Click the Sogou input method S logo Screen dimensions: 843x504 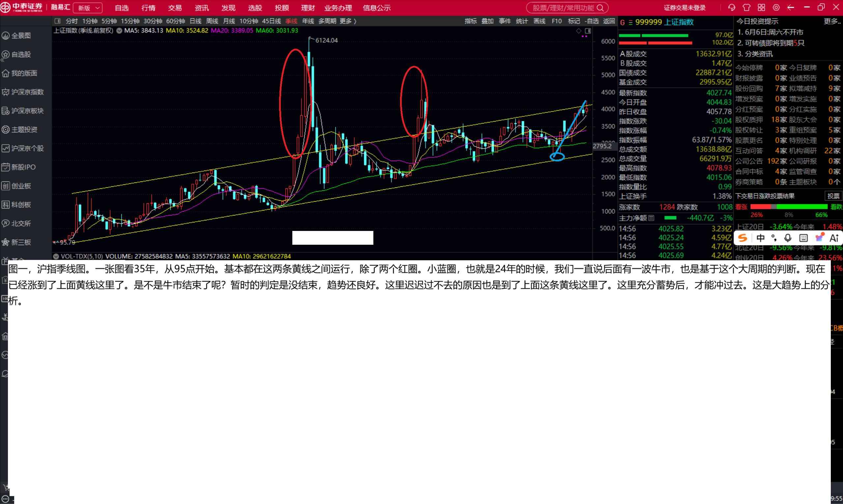743,238
